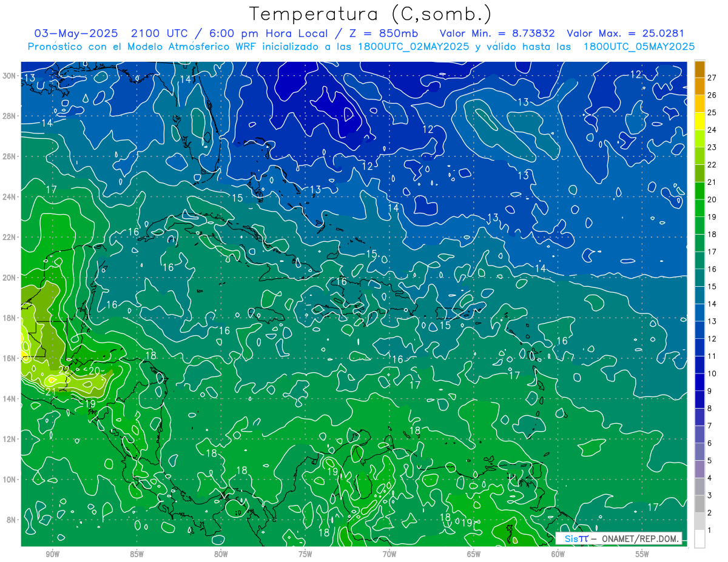The width and height of the screenshot is (728, 562).
Task: Select validity stamp "1800UTC_05MAY2025"
Action: [639, 47]
